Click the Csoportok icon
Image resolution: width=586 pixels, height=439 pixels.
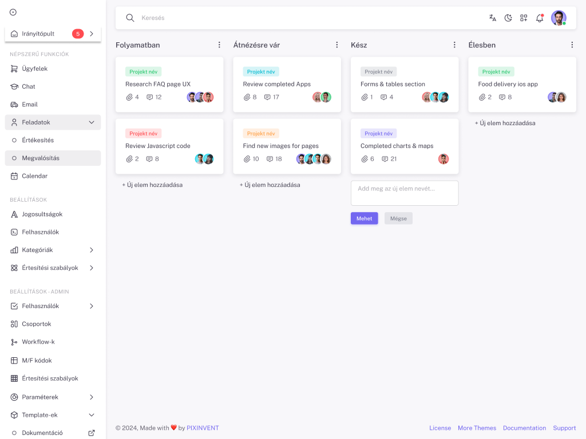[14, 324]
